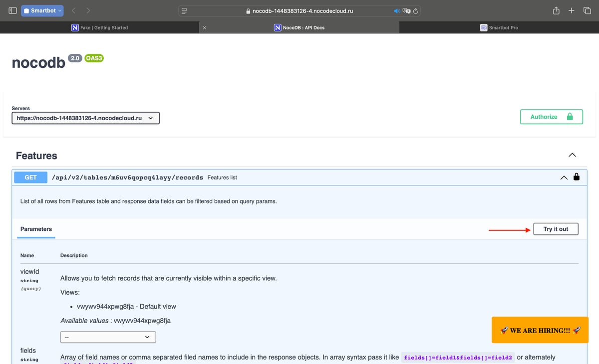
Task: Switch to Fake | Getting Started tab
Action: click(x=100, y=27)
